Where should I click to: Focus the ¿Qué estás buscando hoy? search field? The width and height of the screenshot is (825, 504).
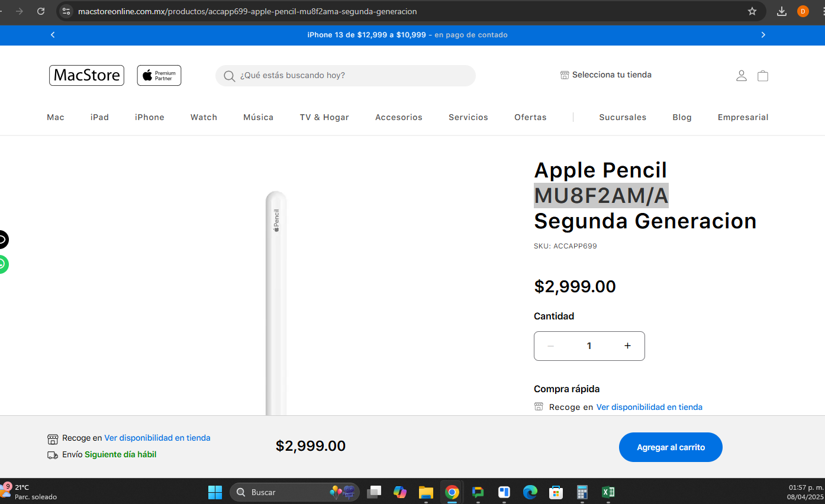[x=346, y=76]
